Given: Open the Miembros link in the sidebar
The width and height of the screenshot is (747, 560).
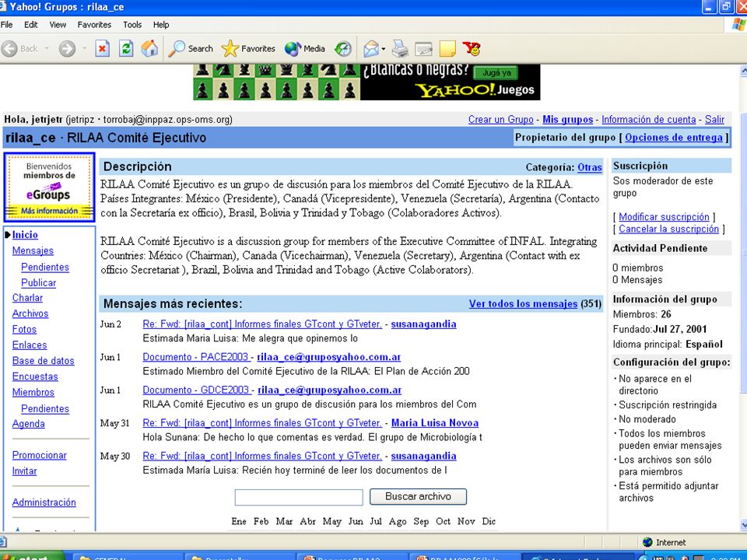Looking at the screenshot, I should pos(33,392).
